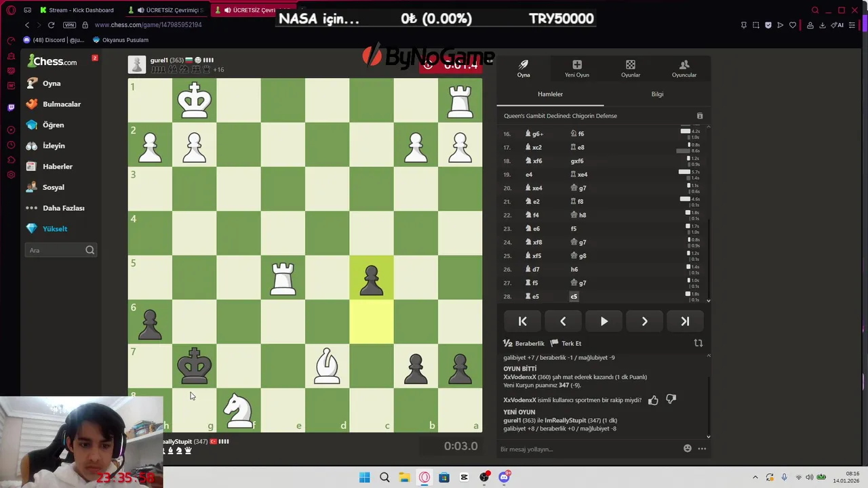Open the İzleyin watch section
The image size is (868, 488).
click(x=46, y=146)
